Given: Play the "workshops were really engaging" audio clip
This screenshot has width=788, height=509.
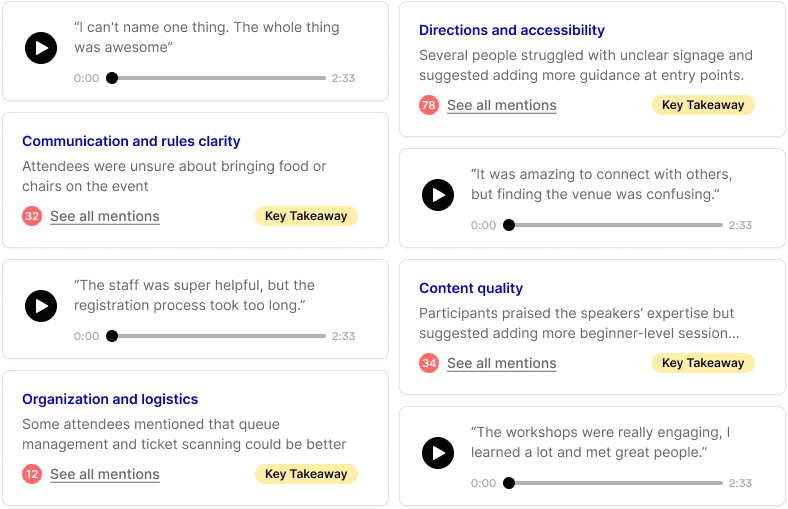Looking at the screenshot, I should [x=438, y=453].
